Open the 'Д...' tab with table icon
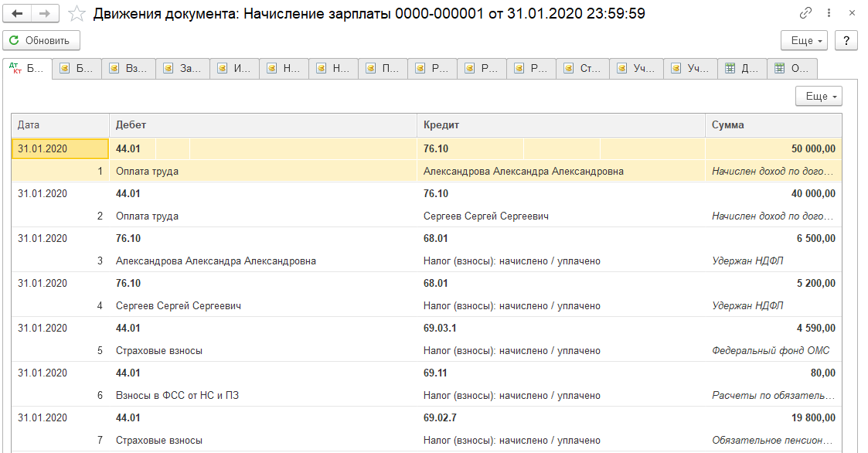This screenshot has width=868, height=453. [742, 69]
